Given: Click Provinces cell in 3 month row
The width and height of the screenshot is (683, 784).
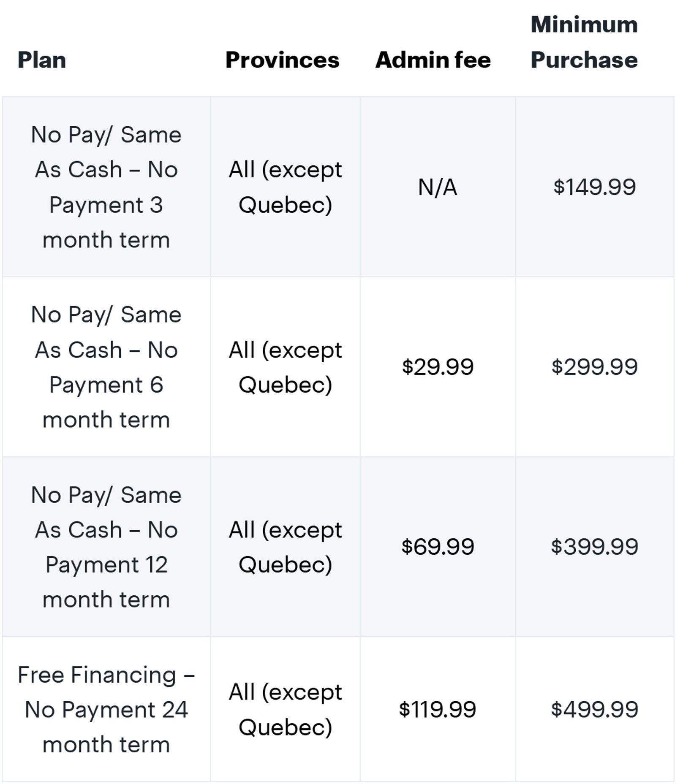Looking at the screenshot, I should click(286, 187).
